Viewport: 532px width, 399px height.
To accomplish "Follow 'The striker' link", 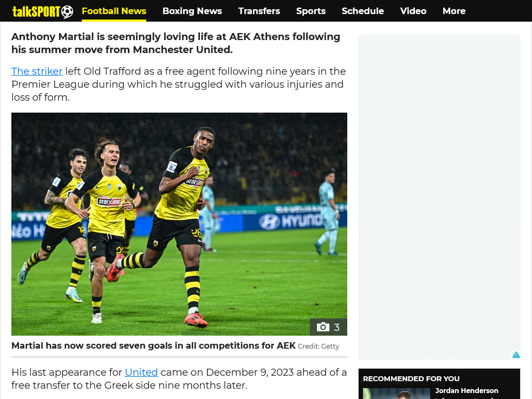I will 37,71.
